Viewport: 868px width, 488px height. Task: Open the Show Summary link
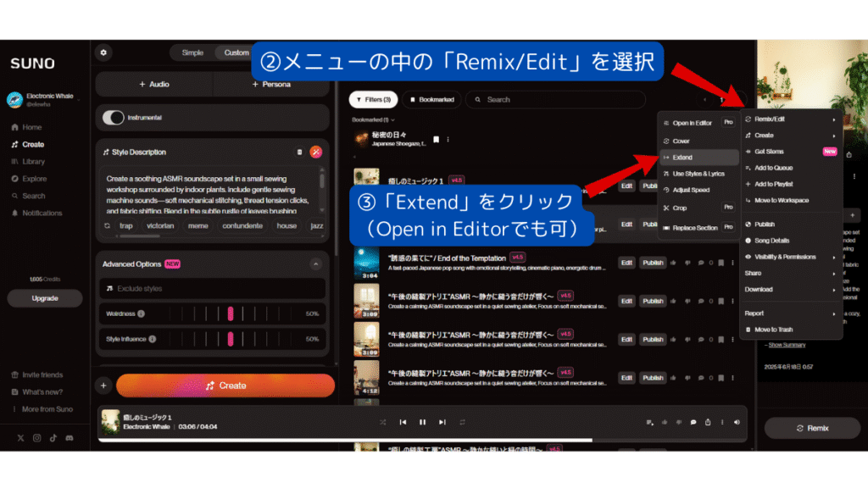787,345
